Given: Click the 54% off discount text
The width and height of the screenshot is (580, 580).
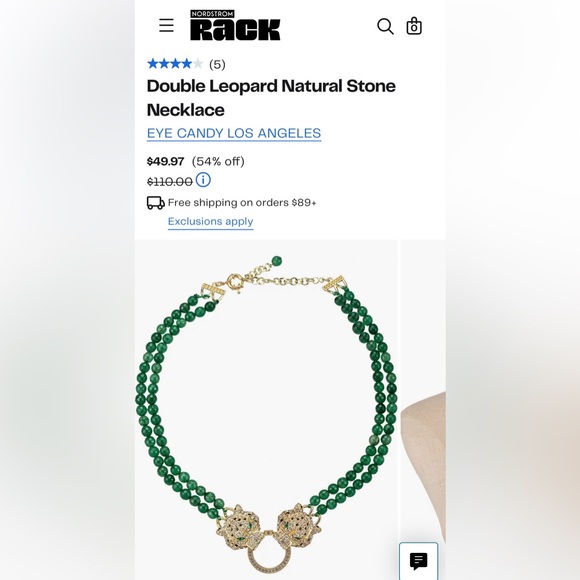Looking at the screenshot, I should (218, 161).
